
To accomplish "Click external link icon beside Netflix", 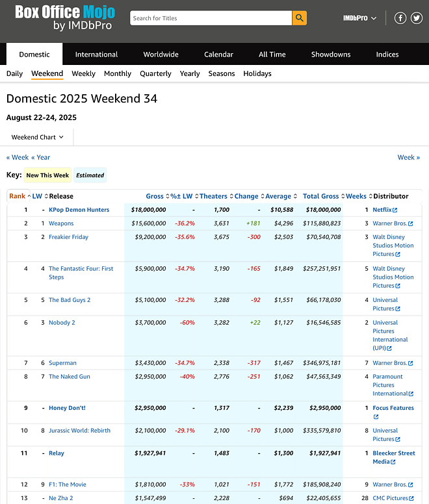I will [x=395, y=210].
